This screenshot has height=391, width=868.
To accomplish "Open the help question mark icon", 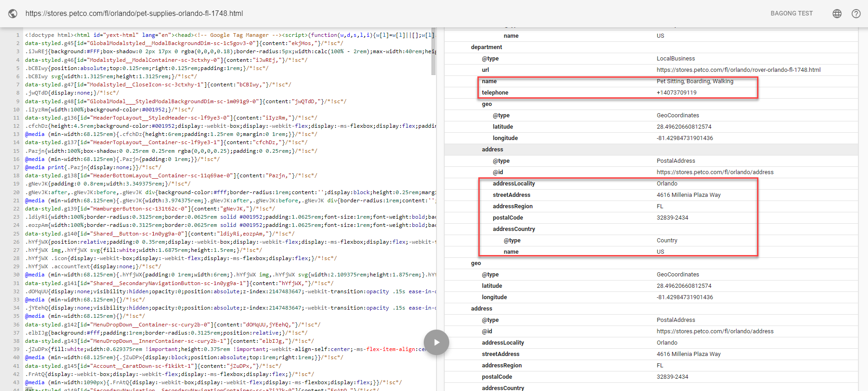I will click(x=856, y=14).
